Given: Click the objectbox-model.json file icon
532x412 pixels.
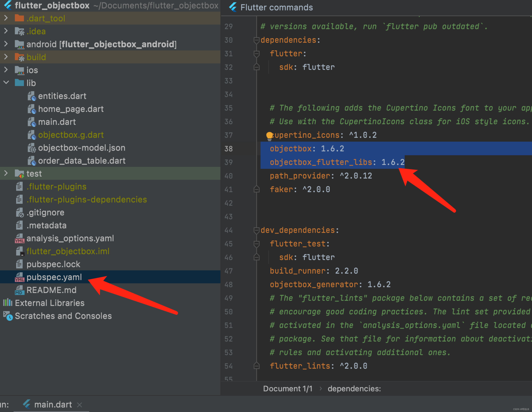Looking at the screenshot, I should tap(32, 148).
